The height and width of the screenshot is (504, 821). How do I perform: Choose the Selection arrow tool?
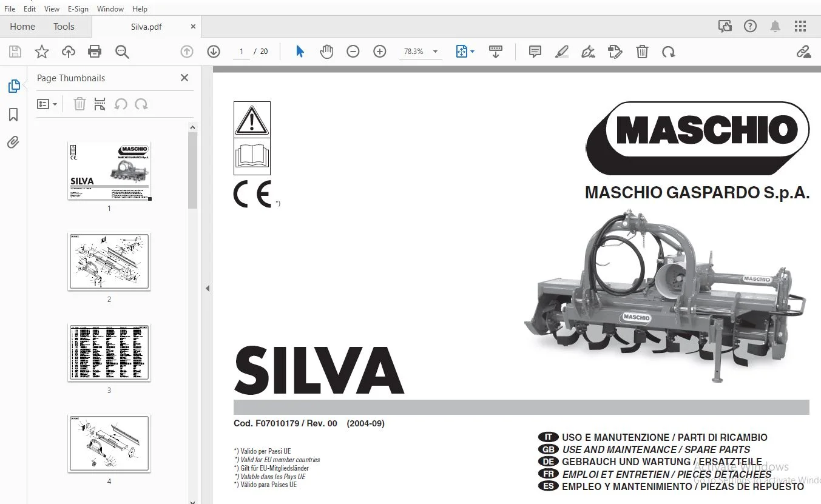(300, 52)
